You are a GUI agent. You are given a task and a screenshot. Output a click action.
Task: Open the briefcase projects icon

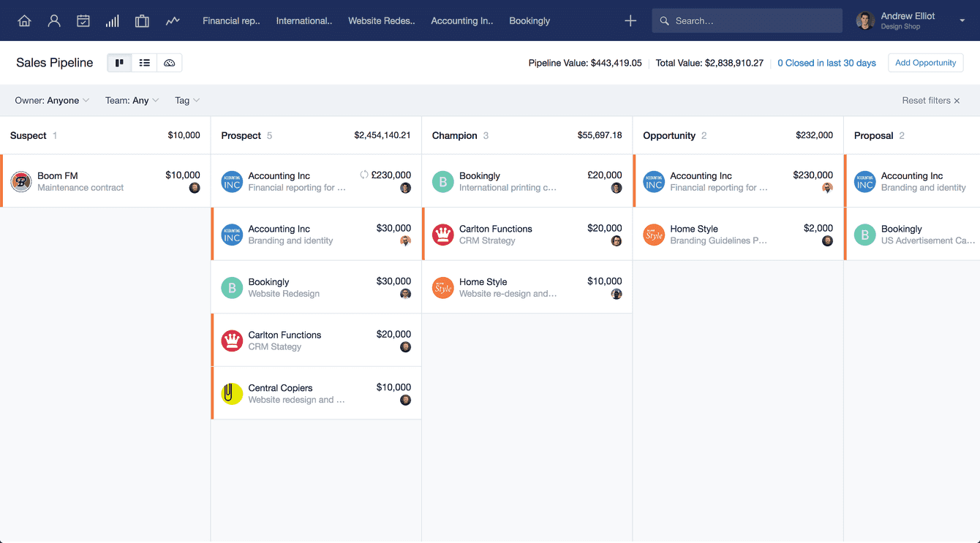(x=142, y=20)
